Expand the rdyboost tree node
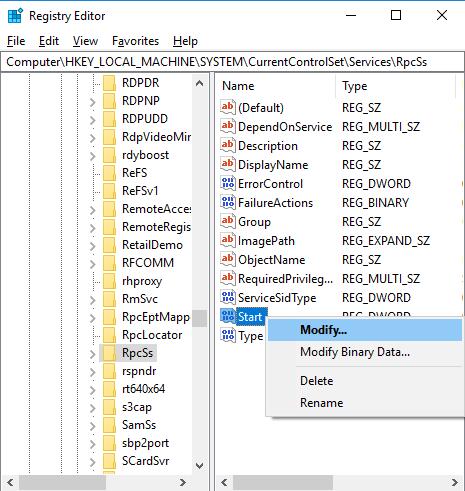Image resolution: width=465 pixels, height=491 pixels. pos(92,156)
